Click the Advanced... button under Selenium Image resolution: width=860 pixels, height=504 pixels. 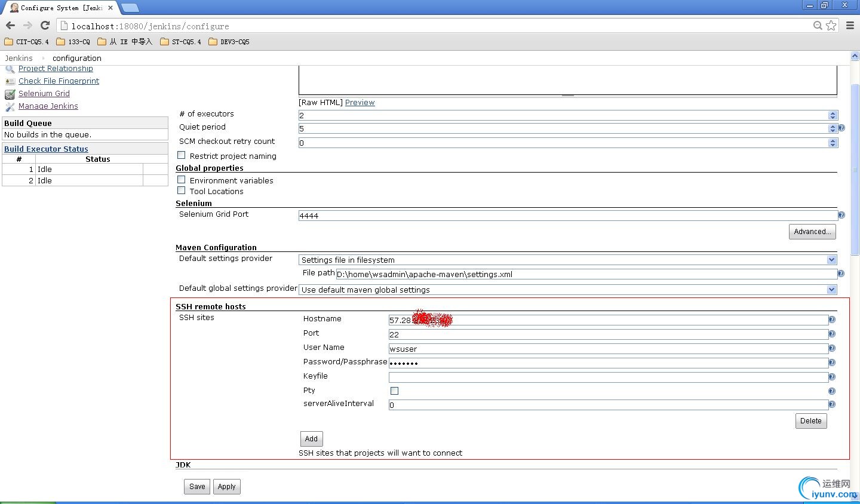pyautogui.click(x=812, y=232)
